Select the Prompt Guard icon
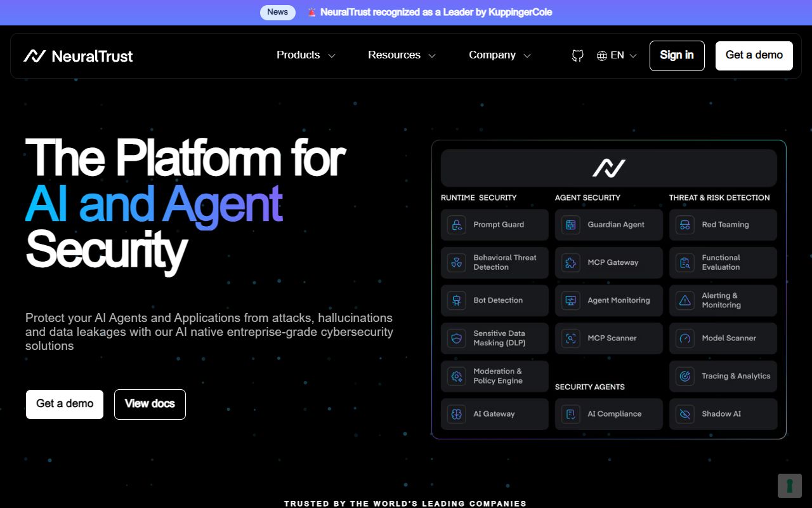Viewport: 812px width, 508px height. (x=456, y=224)
